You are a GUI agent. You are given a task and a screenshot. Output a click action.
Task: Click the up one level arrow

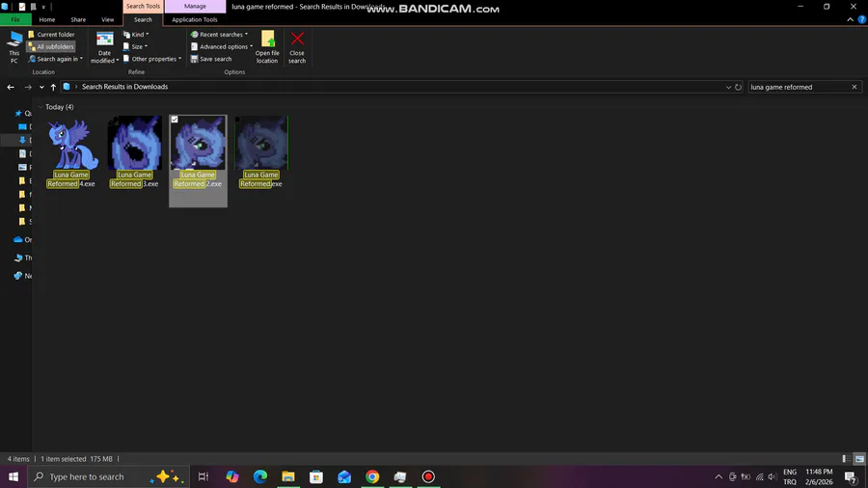[x=53, y=87]
